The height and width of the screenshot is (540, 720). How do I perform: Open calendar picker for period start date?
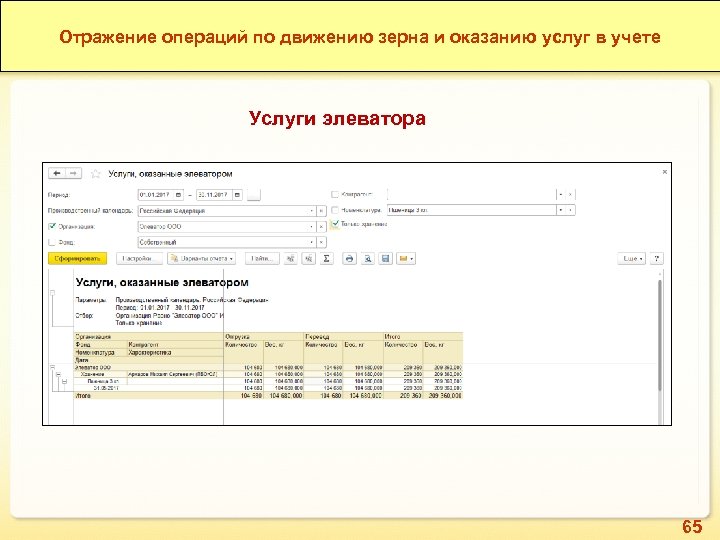pyautogui.click(x=178, y=195)
